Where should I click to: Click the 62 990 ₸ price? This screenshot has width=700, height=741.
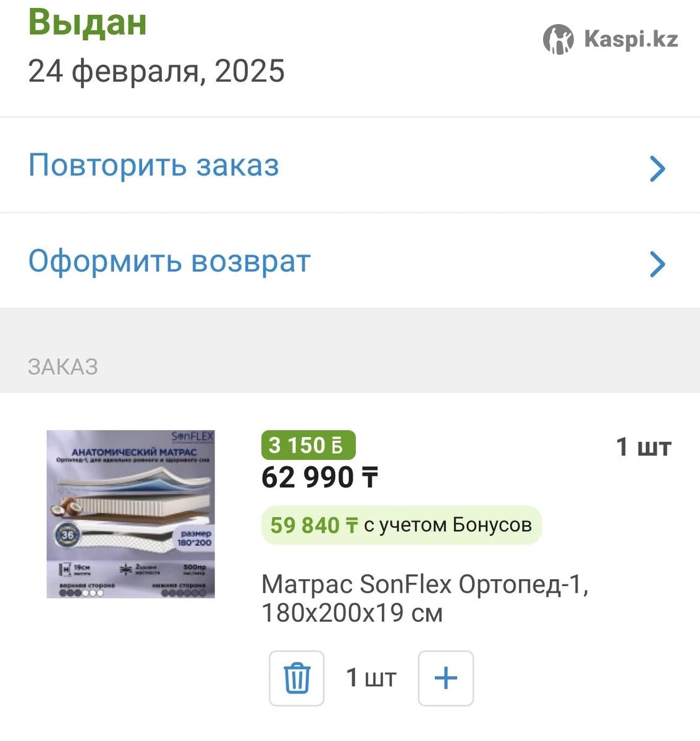coord(319,477)
